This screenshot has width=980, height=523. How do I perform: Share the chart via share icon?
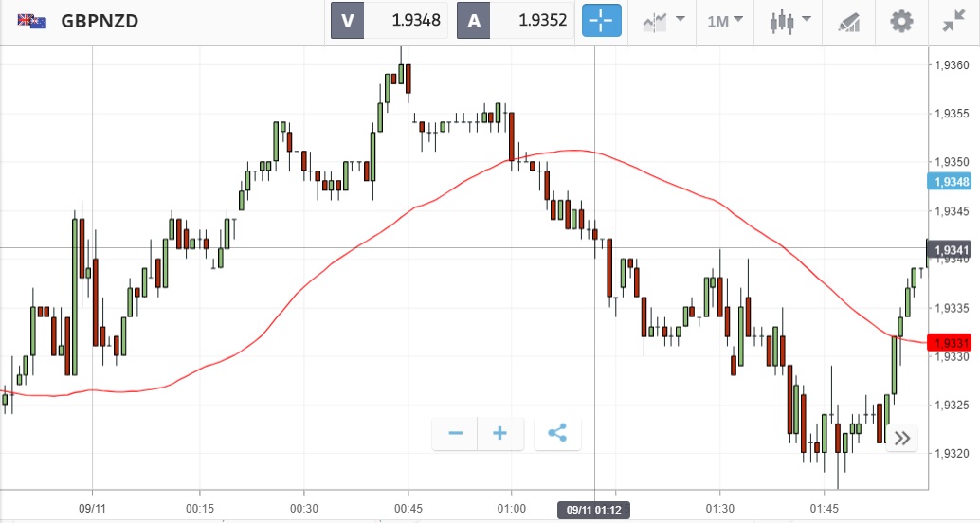(557, 434)
